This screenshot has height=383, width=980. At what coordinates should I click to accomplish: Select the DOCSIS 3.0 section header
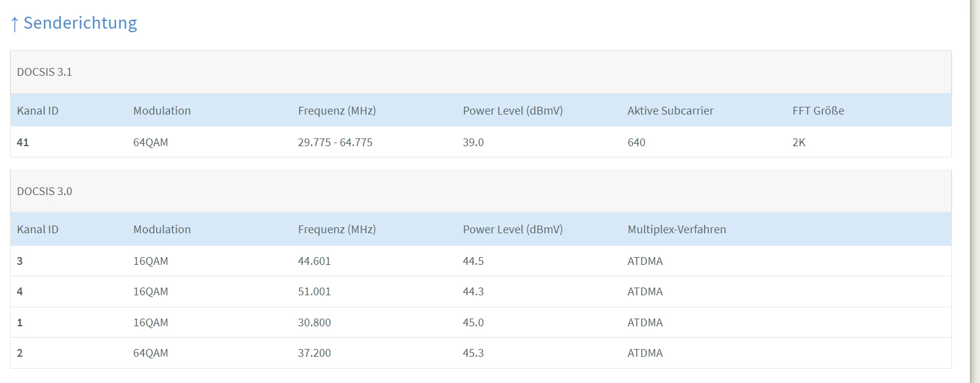coord(45,191)
